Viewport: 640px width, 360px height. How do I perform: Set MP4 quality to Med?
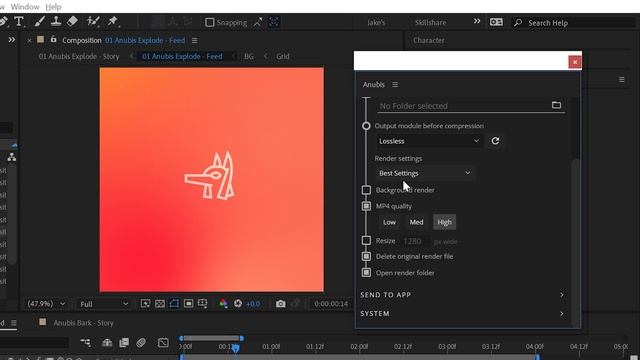tap(416, 222)
